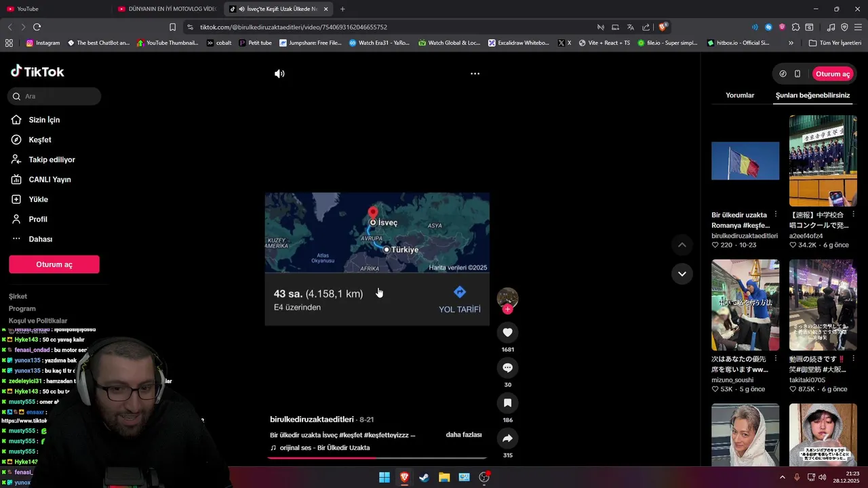Translate the page via address bar icon
Screen dimensions: 868x488
tap(631, 27)
